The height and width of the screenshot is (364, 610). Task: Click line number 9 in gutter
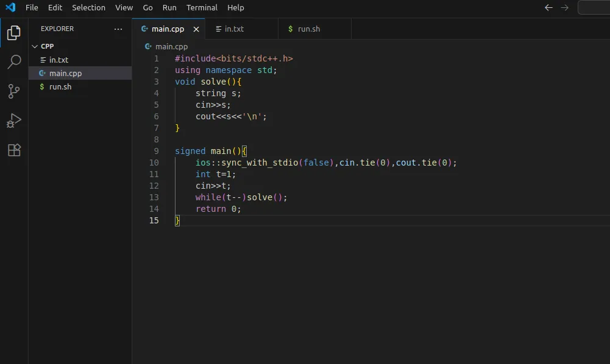click(157, 151)
